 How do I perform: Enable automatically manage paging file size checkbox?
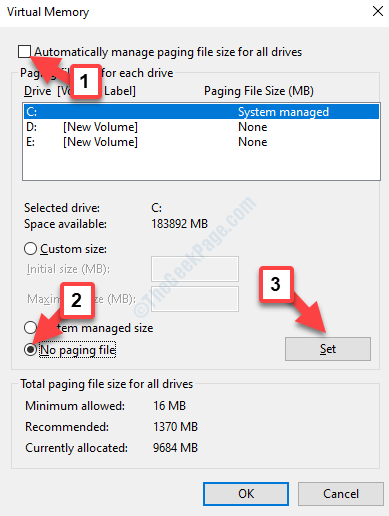pos(24,52)
